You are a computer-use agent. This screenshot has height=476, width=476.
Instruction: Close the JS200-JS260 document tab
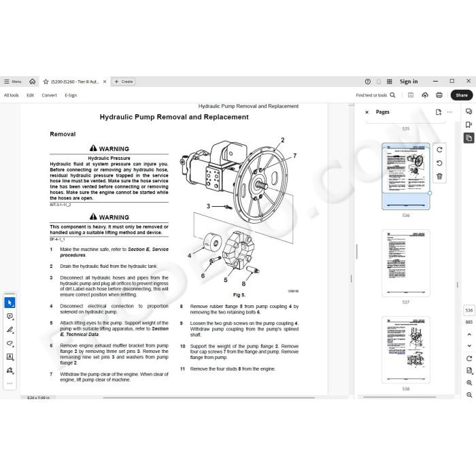[x=105, y=82]
